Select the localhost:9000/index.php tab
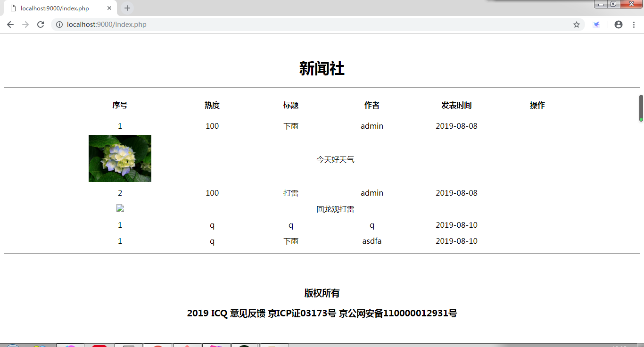 57,8
